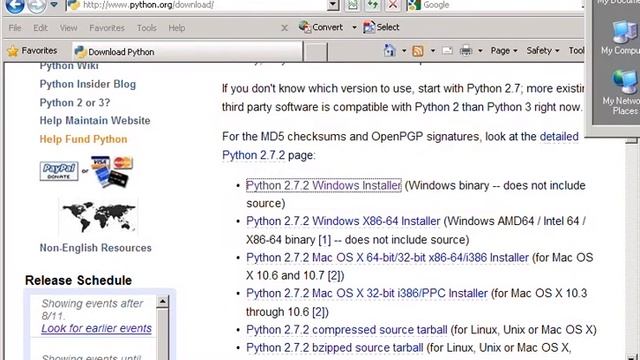Image resolution: width=640 pixels, height=360 pixels.
Task: Open the Page dropdown menu
Action: pos(504,51)
